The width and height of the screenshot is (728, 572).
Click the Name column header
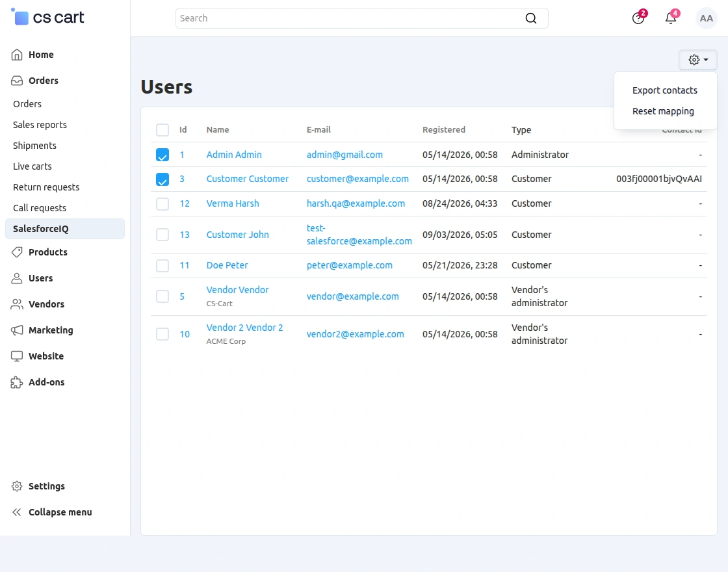coord(218,129)
